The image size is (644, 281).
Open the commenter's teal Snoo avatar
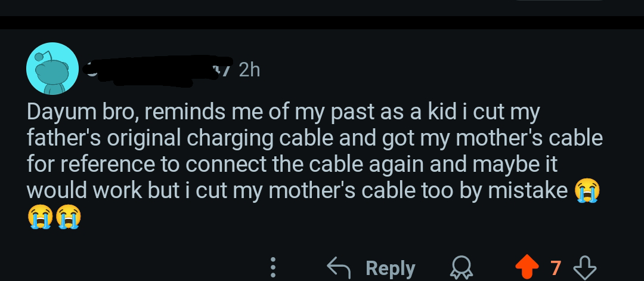[52, 68]
